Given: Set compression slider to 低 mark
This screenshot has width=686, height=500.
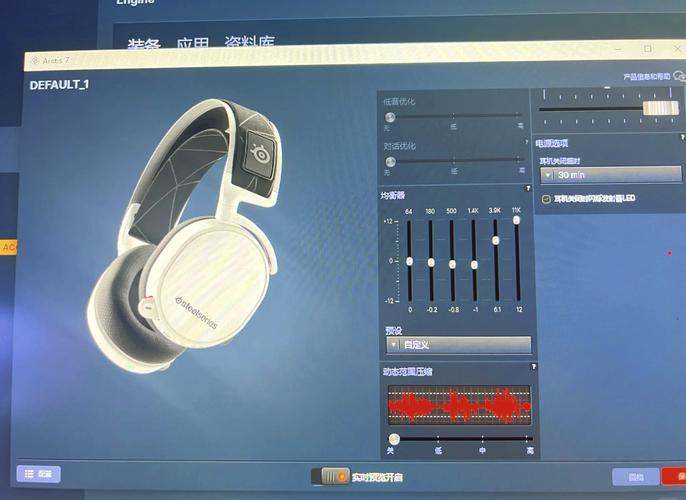Looking at the screenshot, I should click(438, 438).
